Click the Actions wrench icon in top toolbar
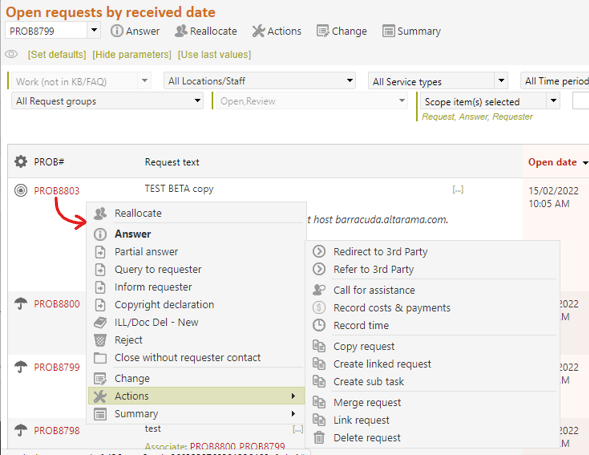Viewport: 589px width, 455px height. click(258, 31)
